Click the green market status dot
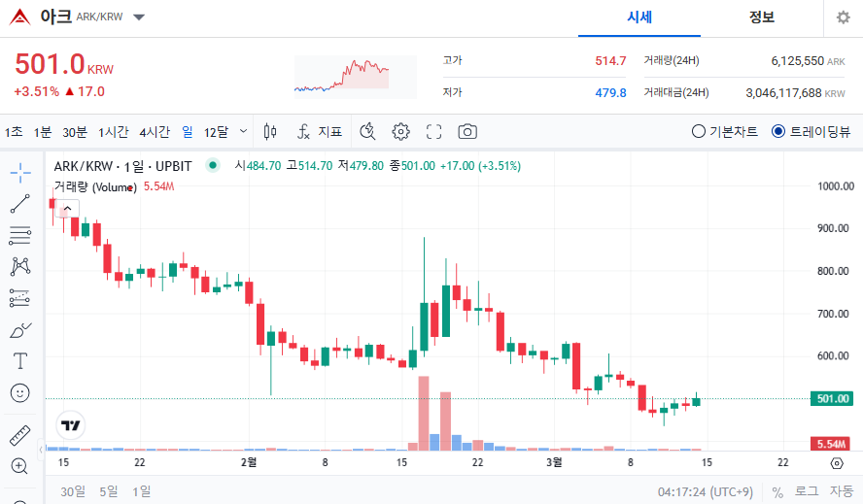Screen dimensions: 863x504 click(213, 165)
